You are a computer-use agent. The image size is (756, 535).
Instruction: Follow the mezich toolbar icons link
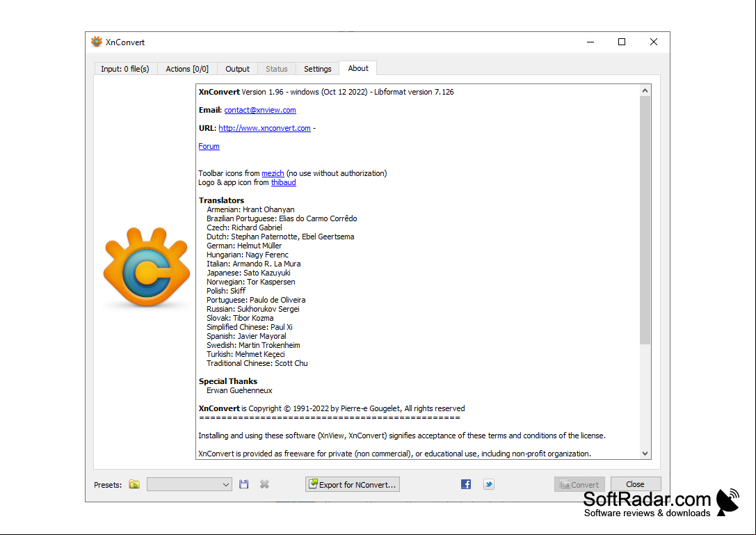[x=273, y=173]
